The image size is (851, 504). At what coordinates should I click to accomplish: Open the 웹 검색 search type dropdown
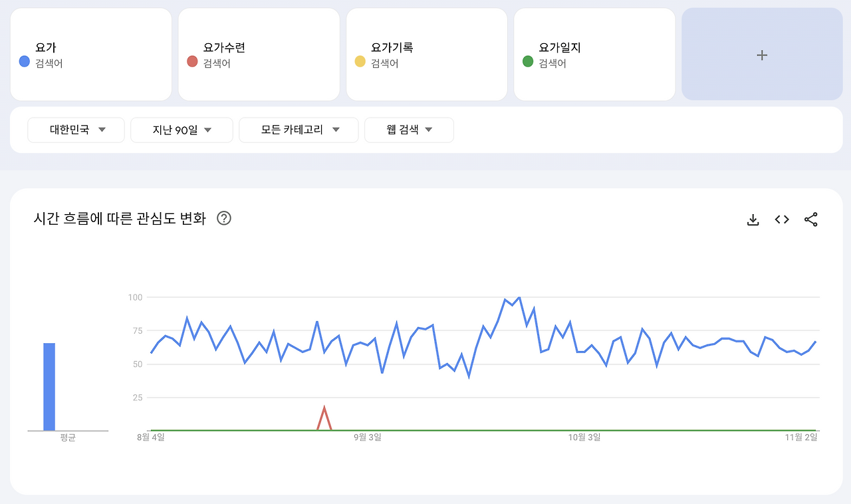click(409, 130)
